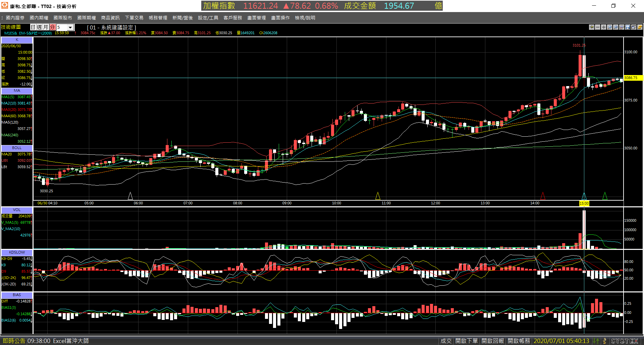Click the app logo in the title bar
The height and width of the screenshot is (345, 644).
pos(5,6)
